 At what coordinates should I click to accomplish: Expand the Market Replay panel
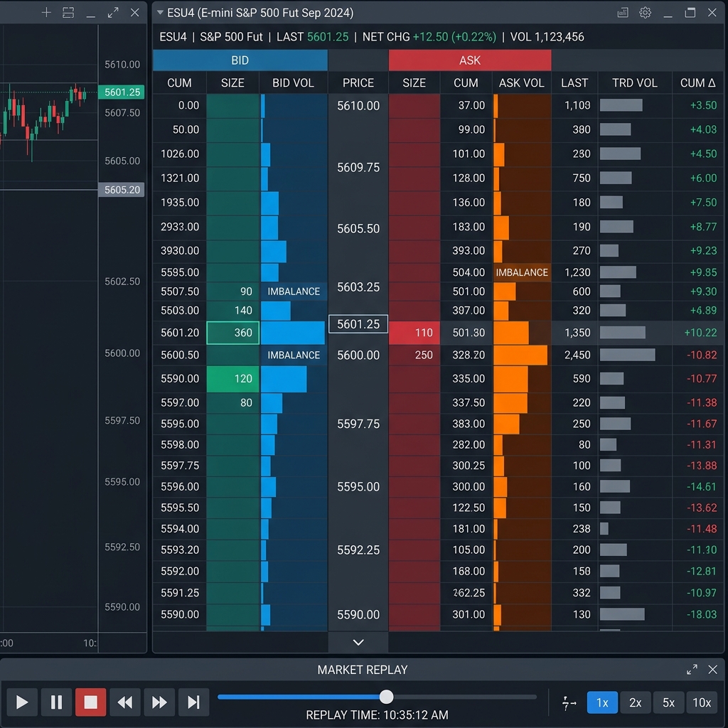(x=692, y=670)
